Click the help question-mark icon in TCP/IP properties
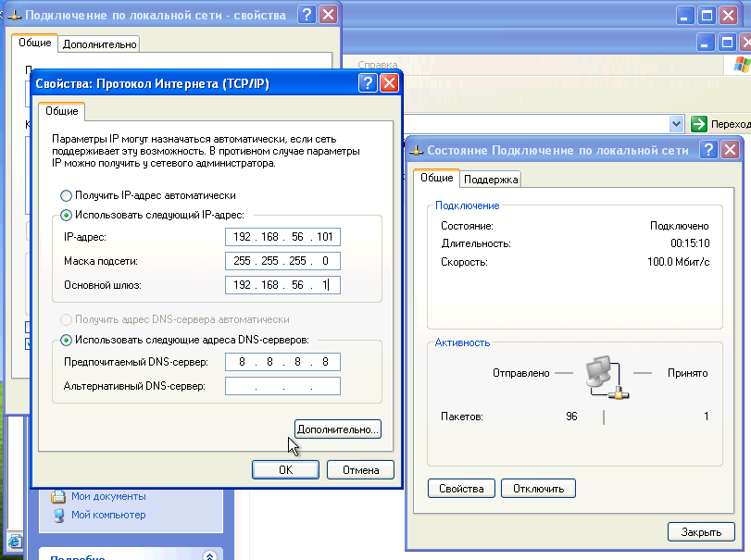Image resolution: width=751 pixels, height=560 pixels. [368, 83]
